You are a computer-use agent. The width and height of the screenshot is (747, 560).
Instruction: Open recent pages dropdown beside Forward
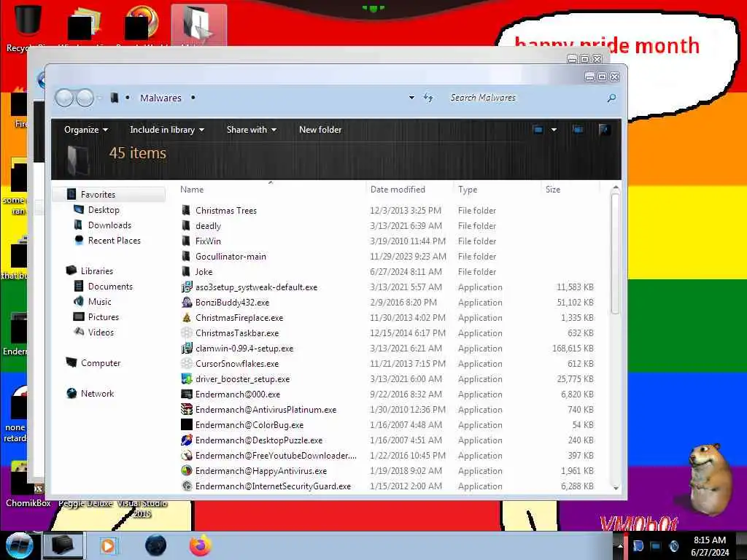pos(99,98)
